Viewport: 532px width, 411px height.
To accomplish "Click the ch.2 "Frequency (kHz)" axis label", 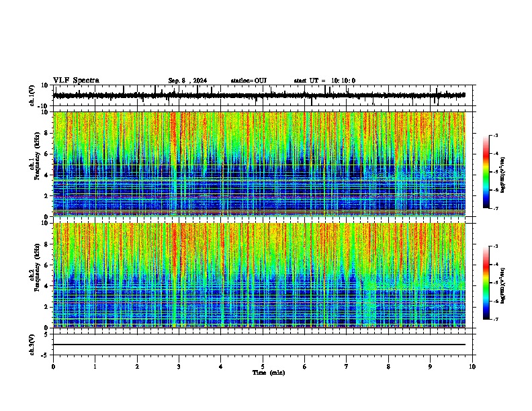I will [x=37, y=267].
